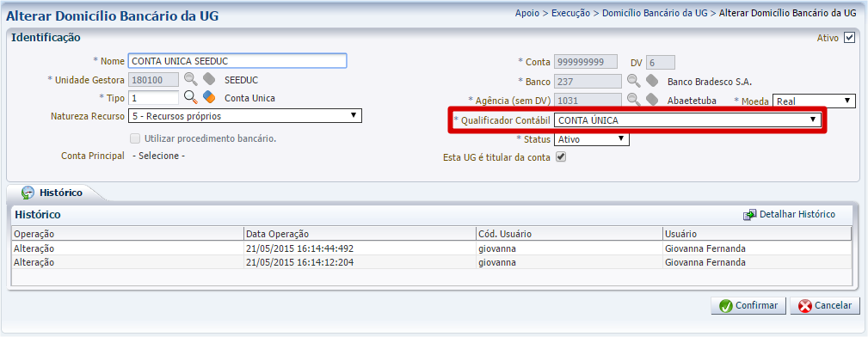Open the Qualificador Contábil dropdown

click(x=688, y=119)
